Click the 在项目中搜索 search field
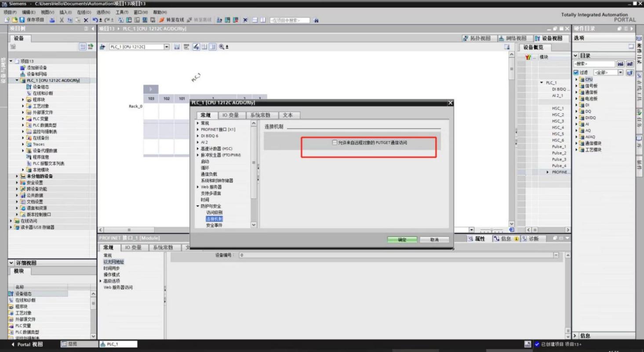Screen dimensions: 644x352 pos(290,20)
